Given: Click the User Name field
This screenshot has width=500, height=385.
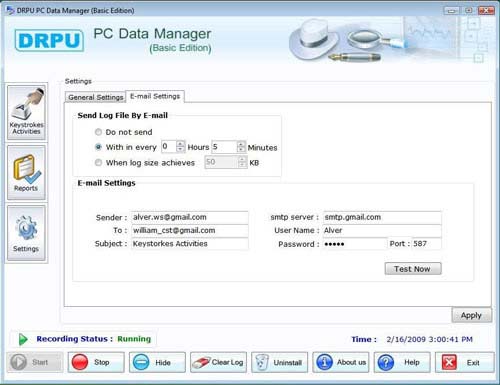Looking at the screenshot, I should point(382,230).
